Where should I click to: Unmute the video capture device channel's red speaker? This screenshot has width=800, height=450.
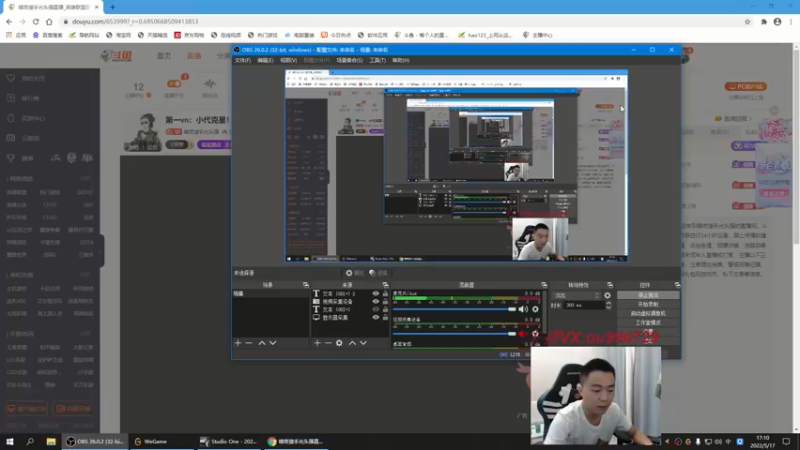coord(523,334)
